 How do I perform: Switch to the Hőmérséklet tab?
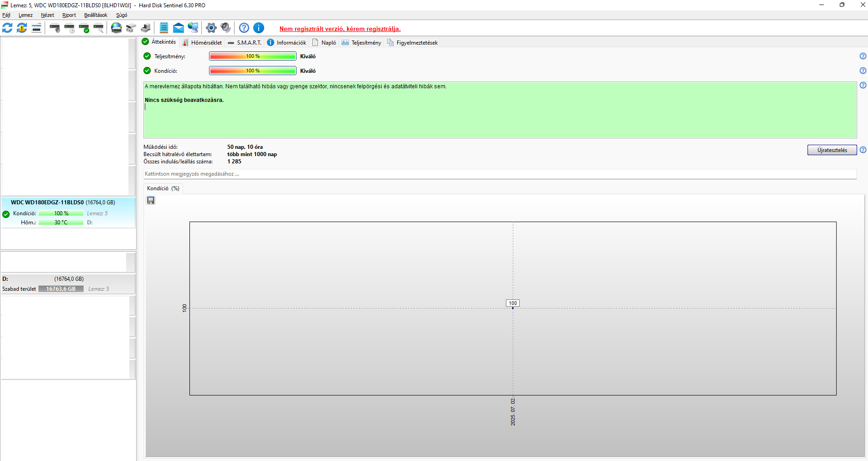click(202, 42)
